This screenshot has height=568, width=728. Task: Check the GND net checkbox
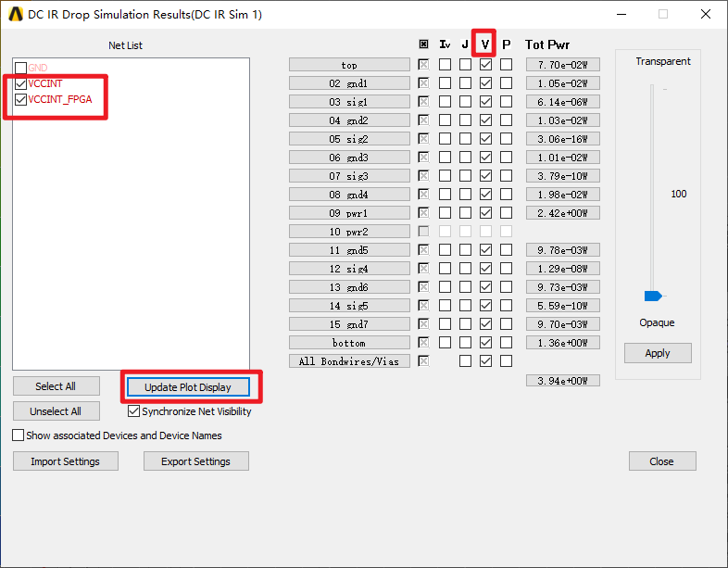(x=20, y=68)
